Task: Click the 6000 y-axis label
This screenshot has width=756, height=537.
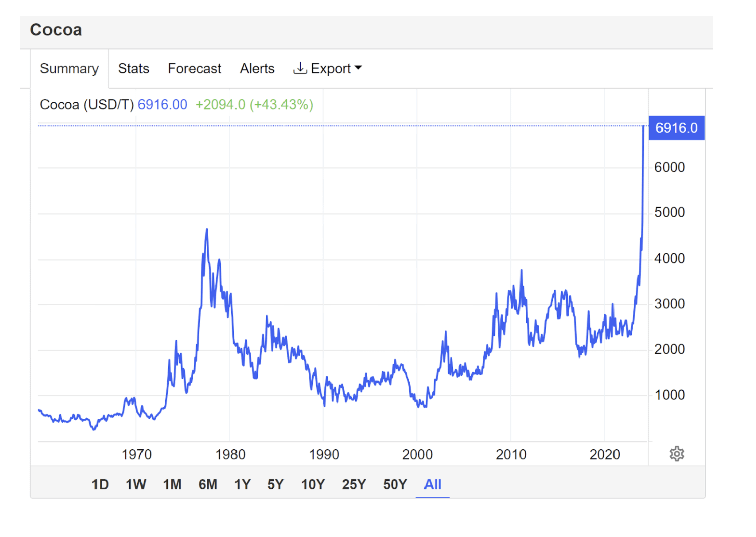Action: pyautogui.click(x=670, y=167)
